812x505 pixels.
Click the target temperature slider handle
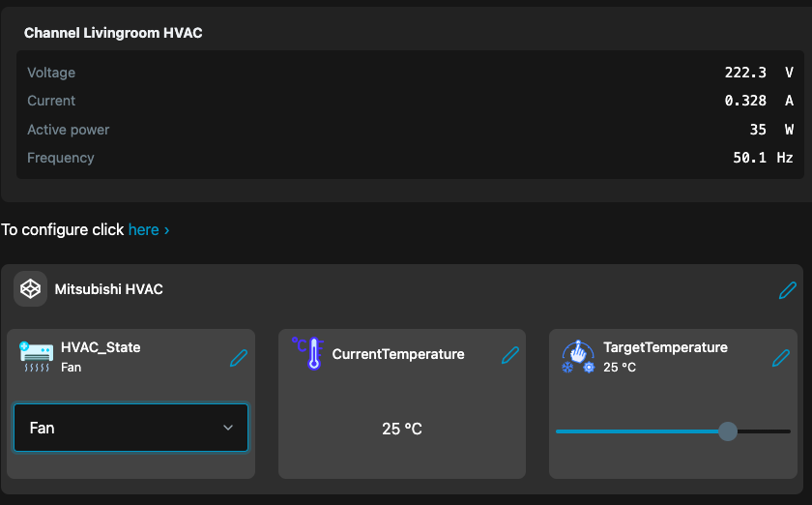point(728,431)
